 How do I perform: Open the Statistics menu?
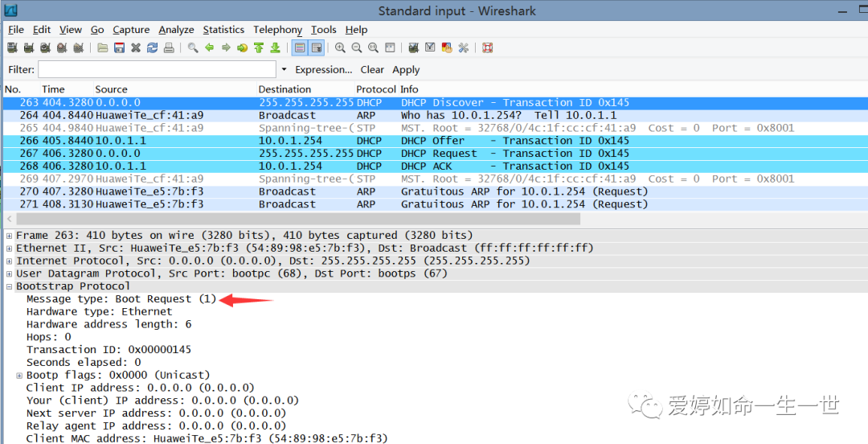pos(223,30)
